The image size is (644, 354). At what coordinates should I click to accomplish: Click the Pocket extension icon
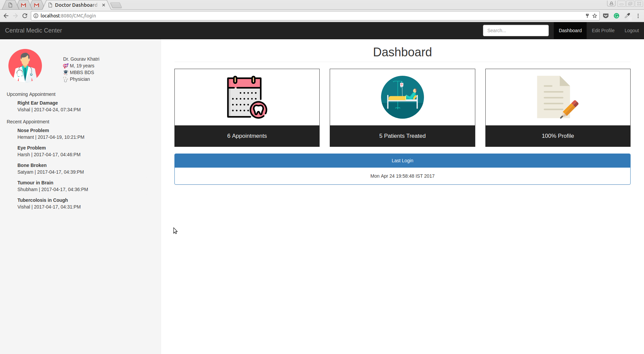pos(606,16)
